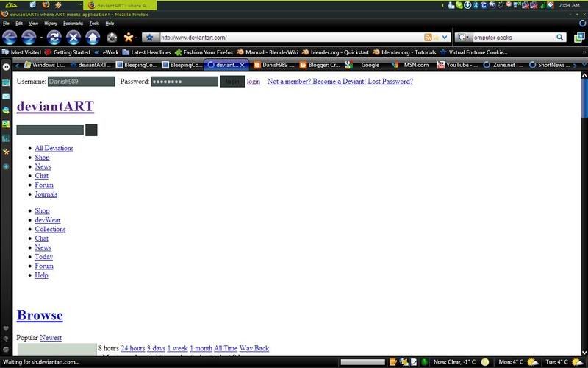Click the Firefox quick launch icon

(46, 5)
